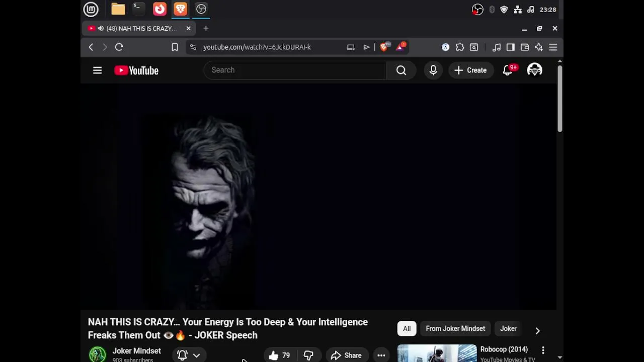Screen dimensions: 644x362
Task: Open the Extensions puzzle menu
Action: [x=460, y=47]
